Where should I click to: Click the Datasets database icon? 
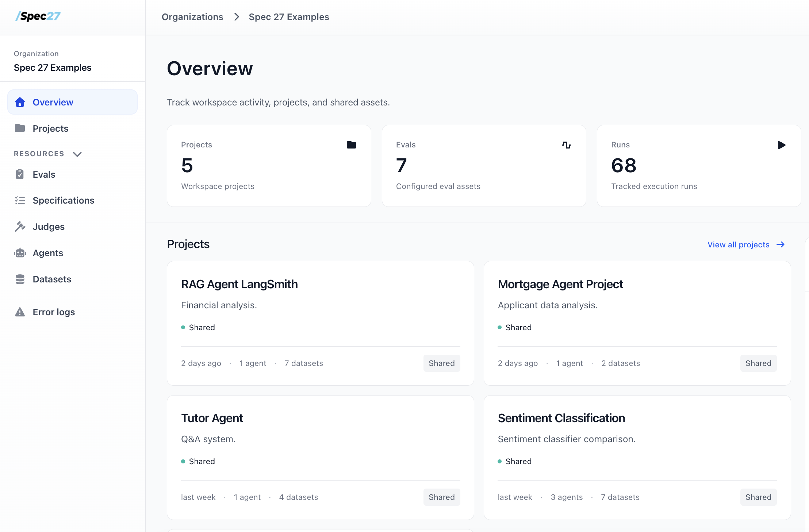tap(20, 279)
